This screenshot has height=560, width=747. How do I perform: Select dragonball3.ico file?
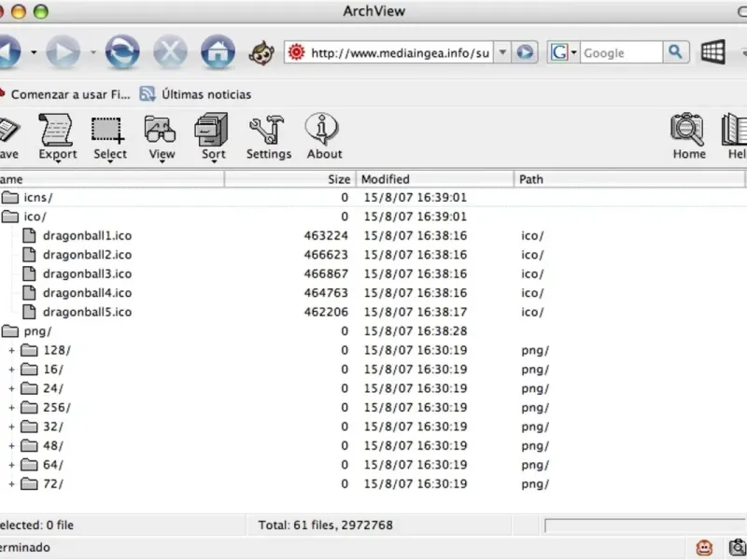(87, 273)
